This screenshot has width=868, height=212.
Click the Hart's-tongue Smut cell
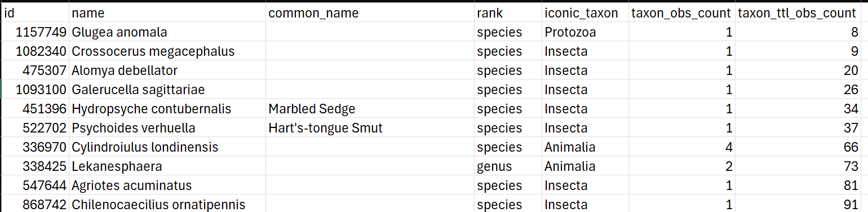pos(370,128)
